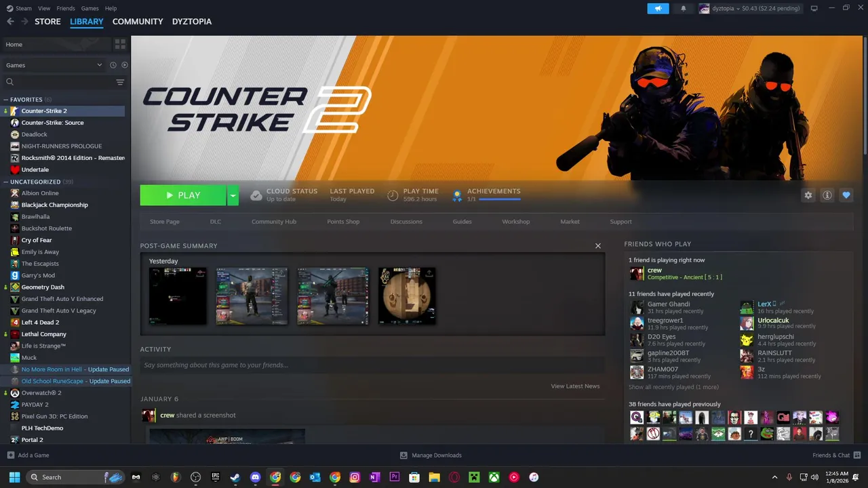
Task: Open game settings gear icon
Action: coord(808,195)
